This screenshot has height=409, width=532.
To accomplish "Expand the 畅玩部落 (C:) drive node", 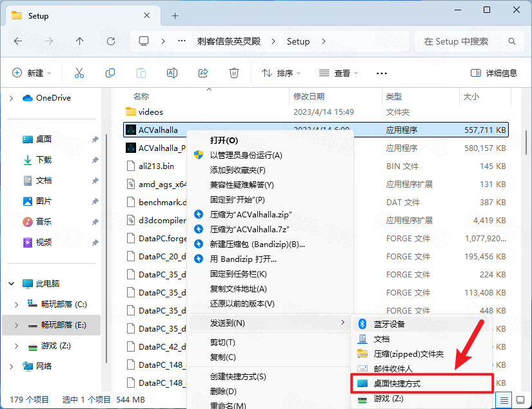I will tap(16, 304).
